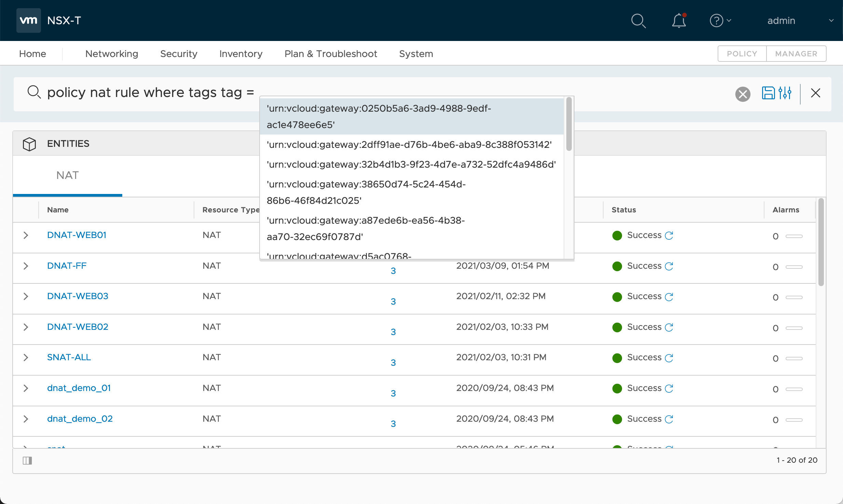843x504 pixels.
Task: Expand the SNAT-ALL row
Action: click(26, 358)
